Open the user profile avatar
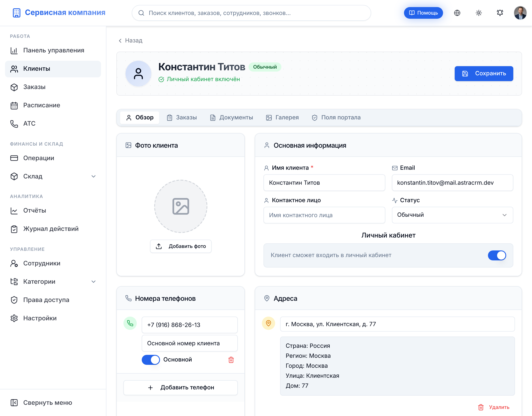532x416 pixels. click(x=520, y=13)
